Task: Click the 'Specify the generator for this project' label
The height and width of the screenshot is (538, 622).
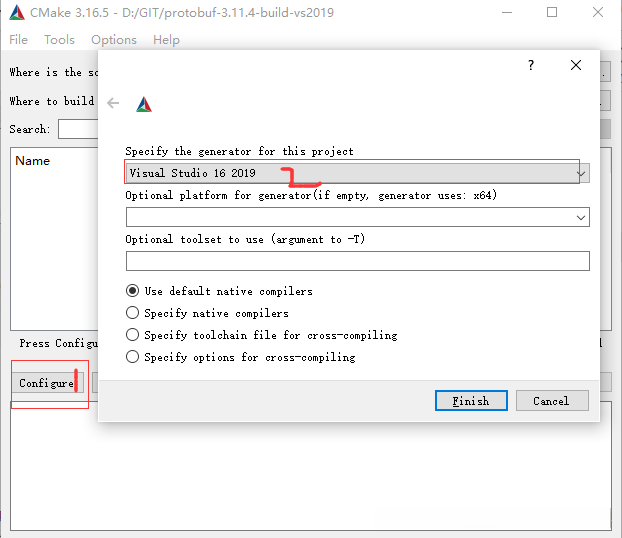Action: pyautogui.click(x=239, y=151)
